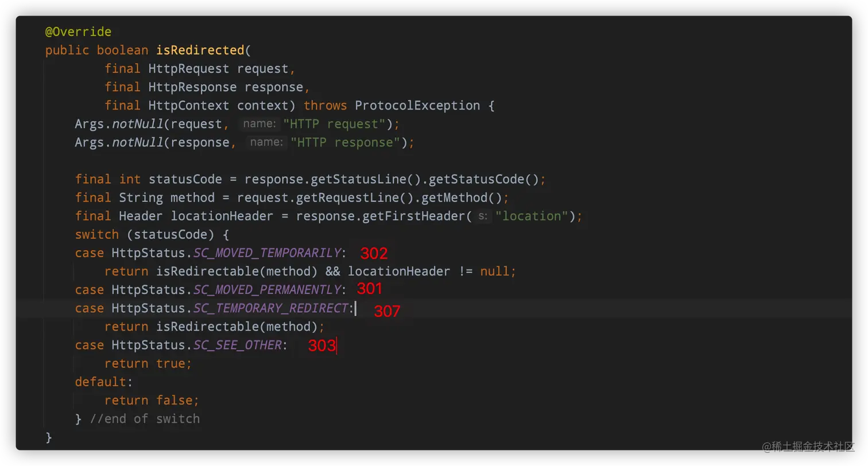Viewport: 868px width, 466px height.
Task: Click the String type on the method line
Action: click(141, 197)
